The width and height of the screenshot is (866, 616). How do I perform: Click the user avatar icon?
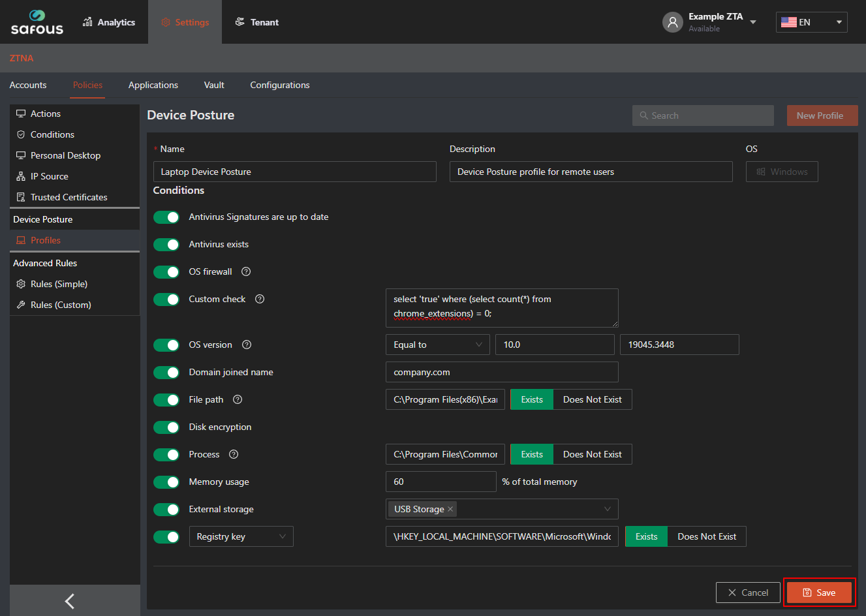672,22
